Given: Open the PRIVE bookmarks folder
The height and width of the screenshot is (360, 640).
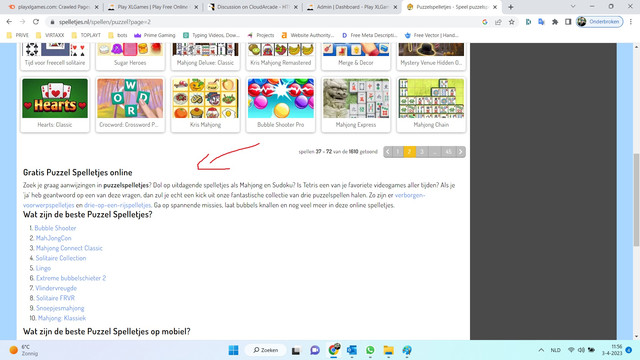Looking at the screenshot, I should point(18,35).
